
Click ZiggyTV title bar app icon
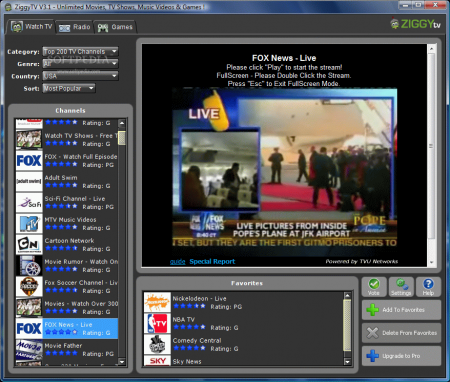click(8, 7)
